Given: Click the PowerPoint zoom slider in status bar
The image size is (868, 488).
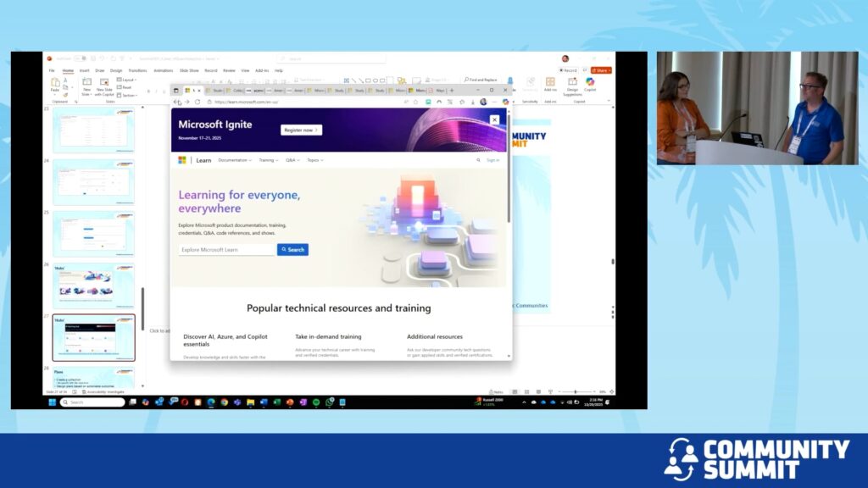Looking at the screenshot, I should (576, 391).
